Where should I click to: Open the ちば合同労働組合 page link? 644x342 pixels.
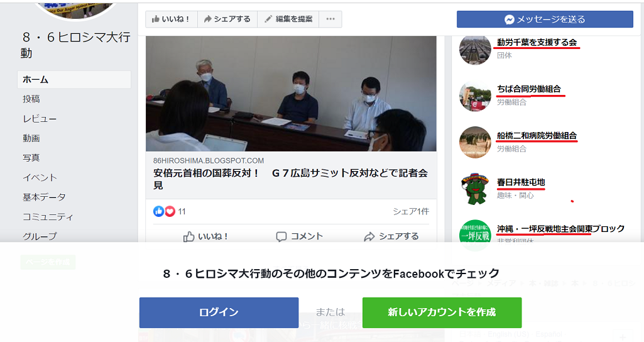click(529, 89)
